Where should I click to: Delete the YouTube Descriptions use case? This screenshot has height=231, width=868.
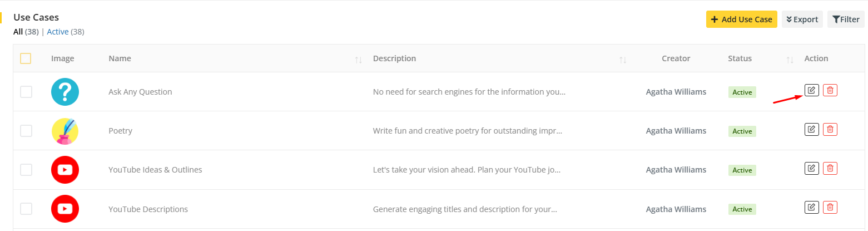(830, 207)
